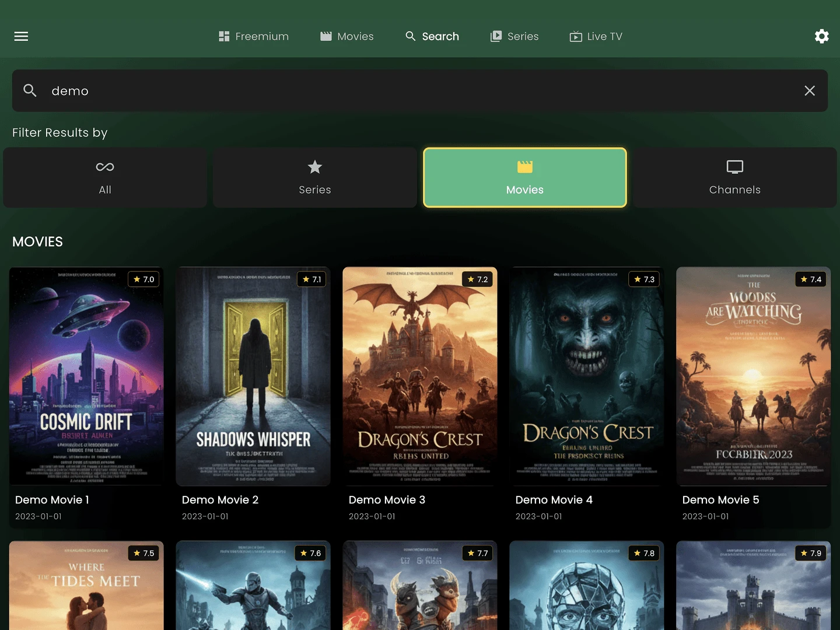Click the 7.1 star rating badge
The image size is (840, 630).
[312, 279]
